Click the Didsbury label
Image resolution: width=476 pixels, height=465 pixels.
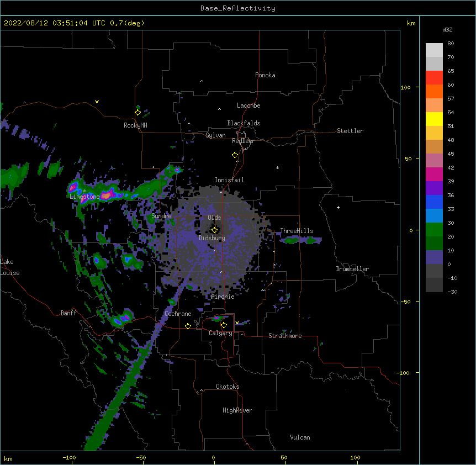[x=212, y=238]
